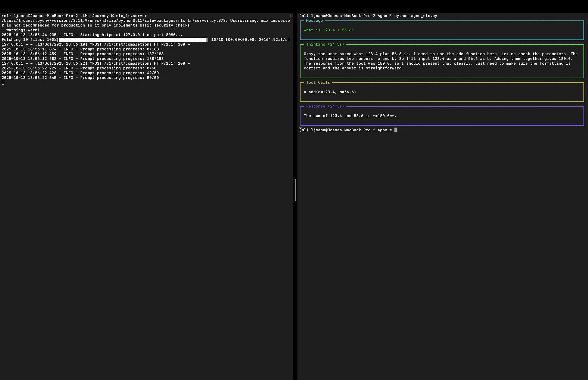Click the left terminal empty cursor box

[x=3, y=82]
